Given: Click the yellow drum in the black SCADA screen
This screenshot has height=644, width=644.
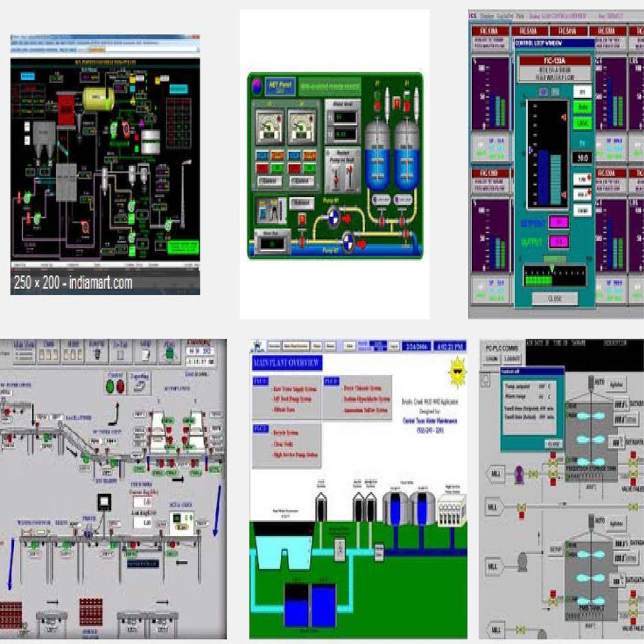Looking at the screenshot, I should point(99,99).
